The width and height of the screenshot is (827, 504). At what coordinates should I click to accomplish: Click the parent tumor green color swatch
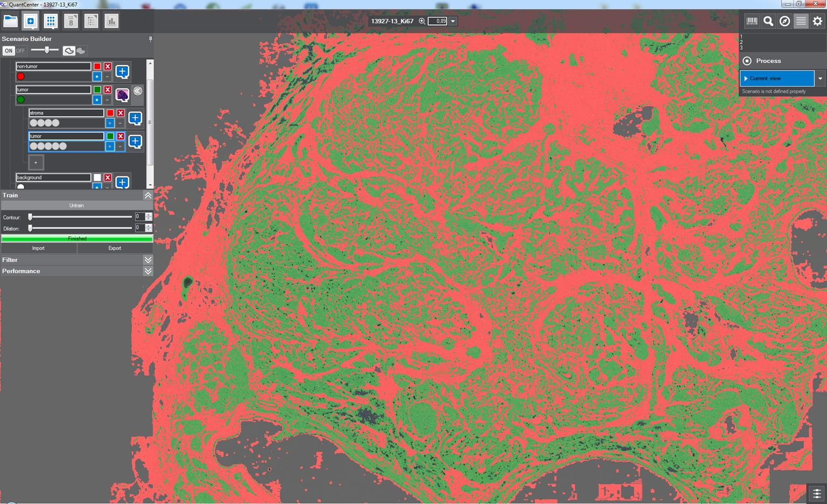[x=97, y=89]
